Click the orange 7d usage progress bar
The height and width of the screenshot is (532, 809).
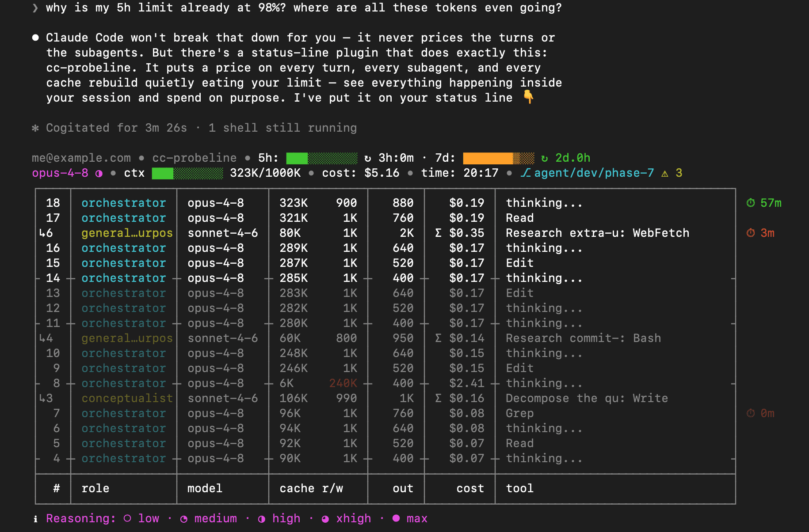pos(499,158)
